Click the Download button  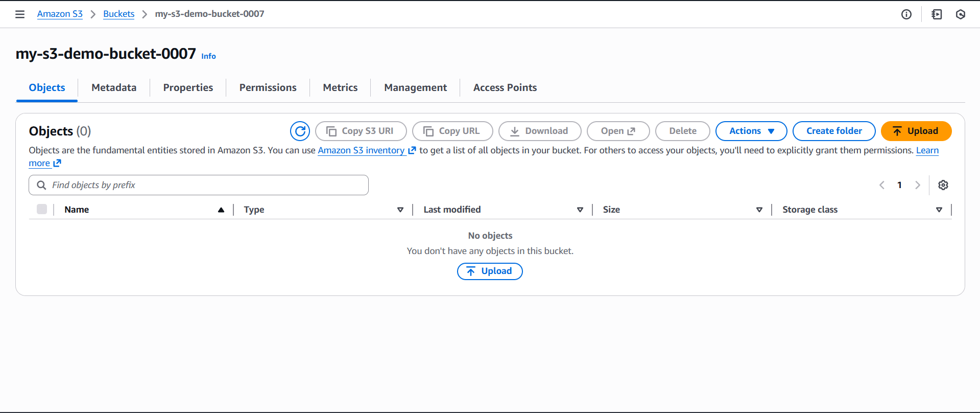click(x=540, y=131)
